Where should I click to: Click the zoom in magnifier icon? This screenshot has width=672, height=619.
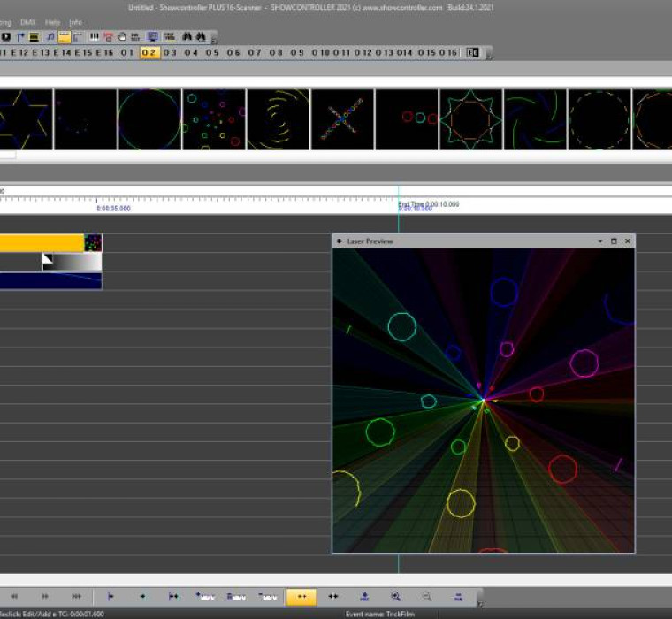tap(395, 597)
